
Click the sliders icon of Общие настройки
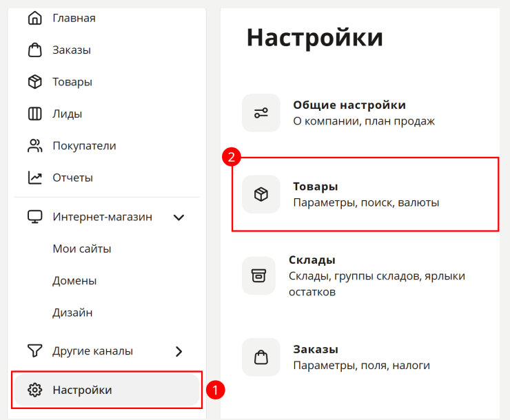point(261,113)
